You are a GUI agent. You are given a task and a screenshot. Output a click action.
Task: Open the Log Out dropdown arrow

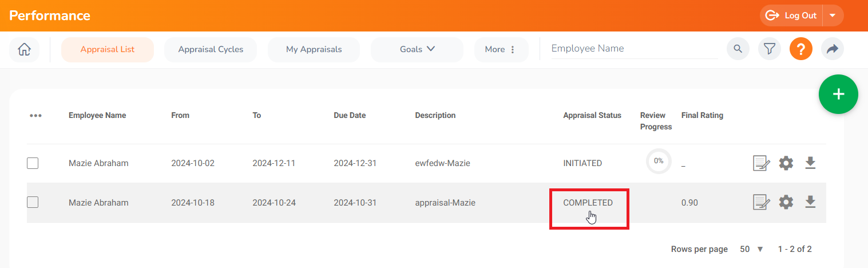click(833, 15)
